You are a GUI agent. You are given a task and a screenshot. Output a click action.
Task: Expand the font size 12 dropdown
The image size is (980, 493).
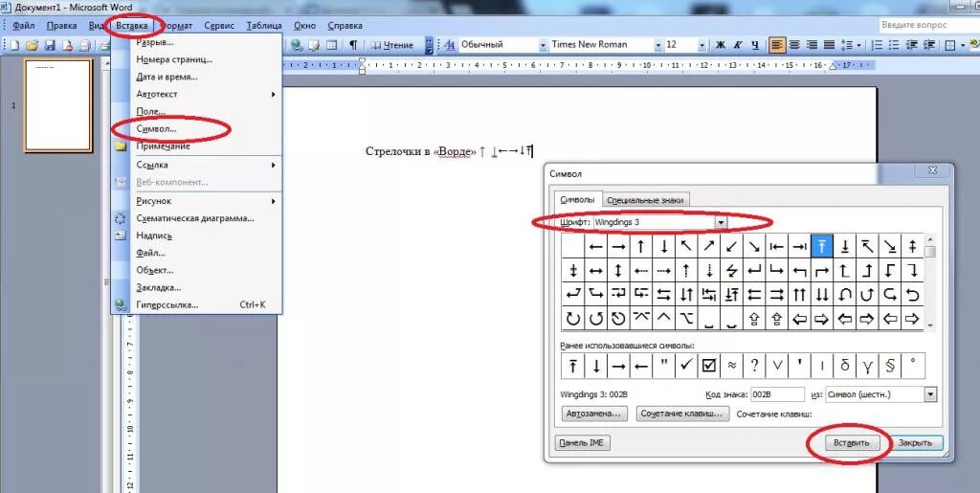click(x=702, y=45)
